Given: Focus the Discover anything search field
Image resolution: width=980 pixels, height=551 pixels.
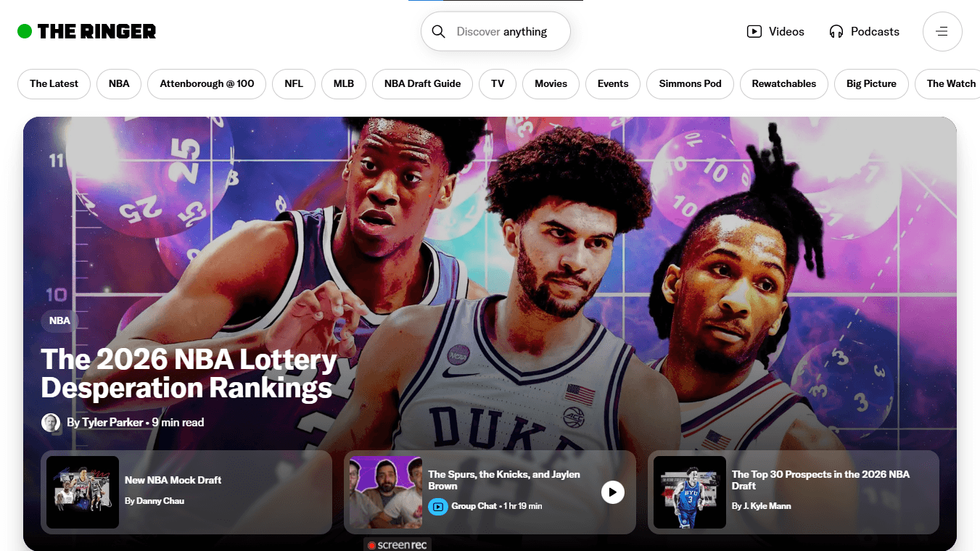Looking at the screenshot, I should click(495, 31).
